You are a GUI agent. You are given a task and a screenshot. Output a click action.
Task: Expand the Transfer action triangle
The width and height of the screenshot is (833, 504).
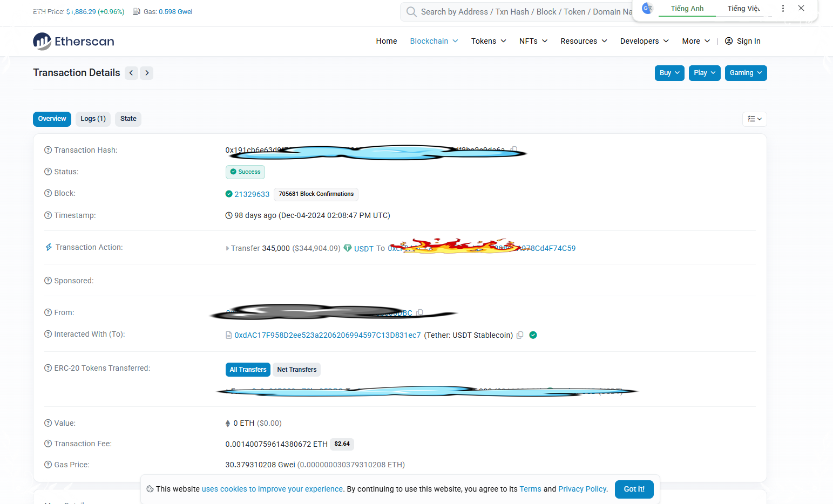click(x=227, y=248)
